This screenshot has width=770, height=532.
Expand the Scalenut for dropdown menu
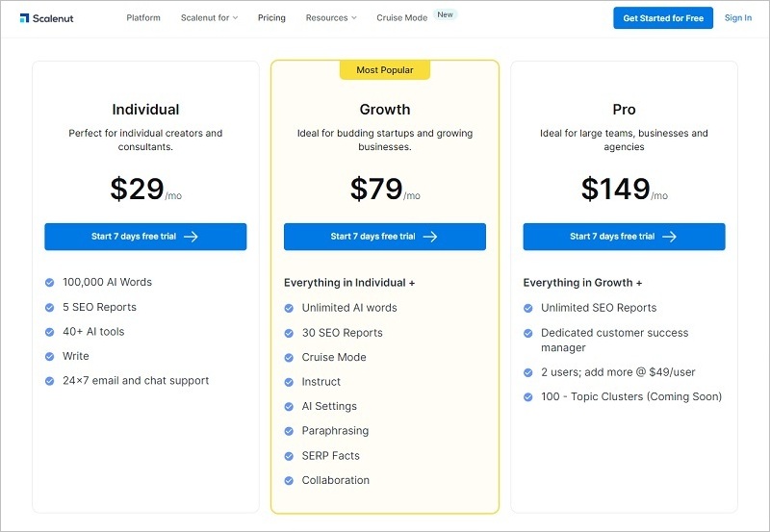209,18
